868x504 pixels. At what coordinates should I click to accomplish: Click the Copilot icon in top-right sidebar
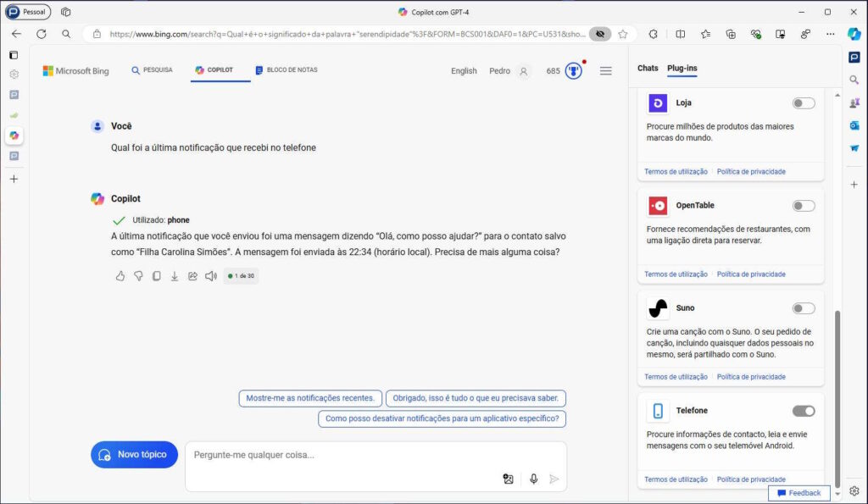coord(854,34)
